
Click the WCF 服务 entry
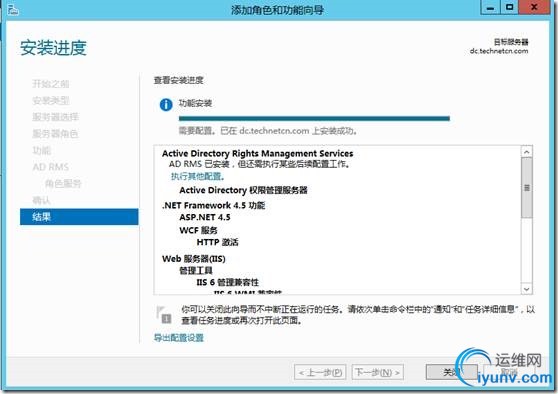coord(199,230)
